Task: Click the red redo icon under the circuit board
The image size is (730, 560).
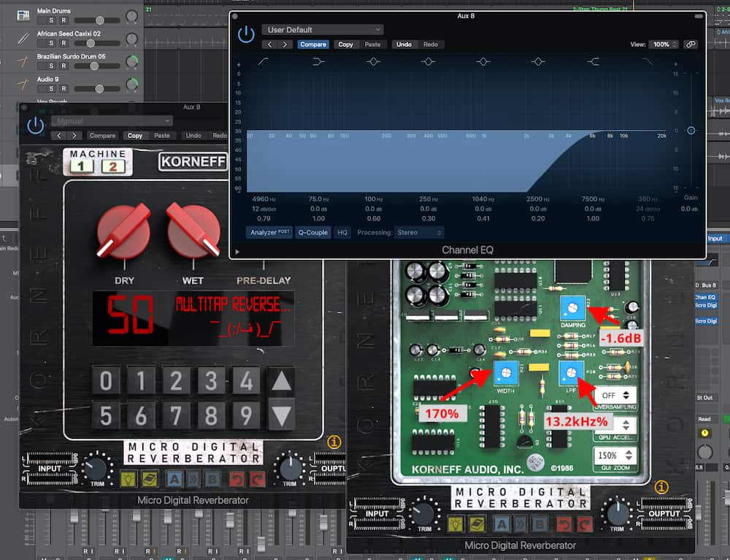Action: (x=585, y=524)
